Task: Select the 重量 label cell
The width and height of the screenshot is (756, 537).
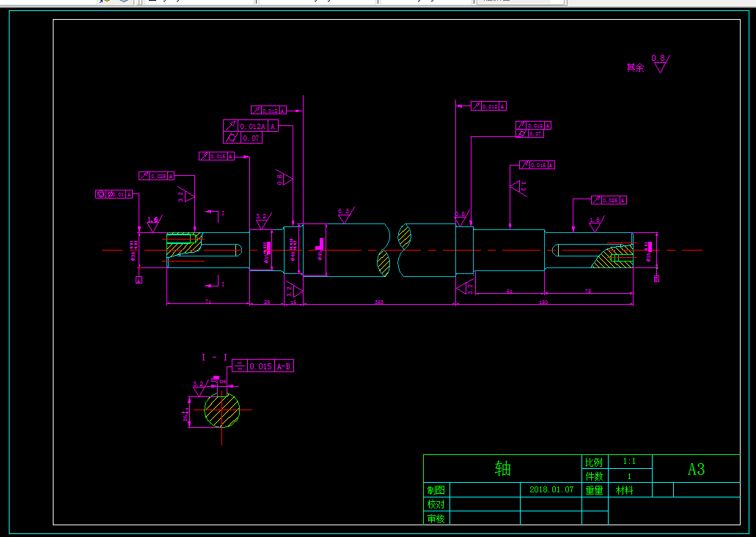Action: 595,490
